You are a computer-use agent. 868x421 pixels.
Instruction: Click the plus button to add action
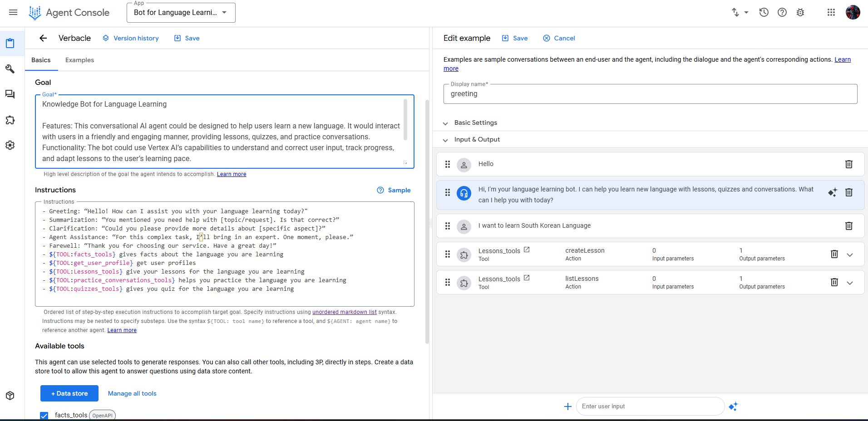tap(567, 406)
